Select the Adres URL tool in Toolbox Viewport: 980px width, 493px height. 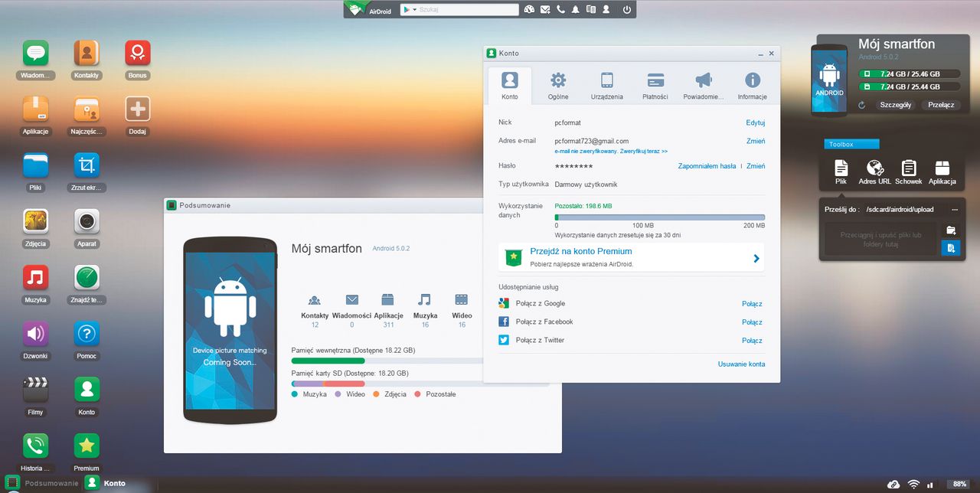pos(874,172)
